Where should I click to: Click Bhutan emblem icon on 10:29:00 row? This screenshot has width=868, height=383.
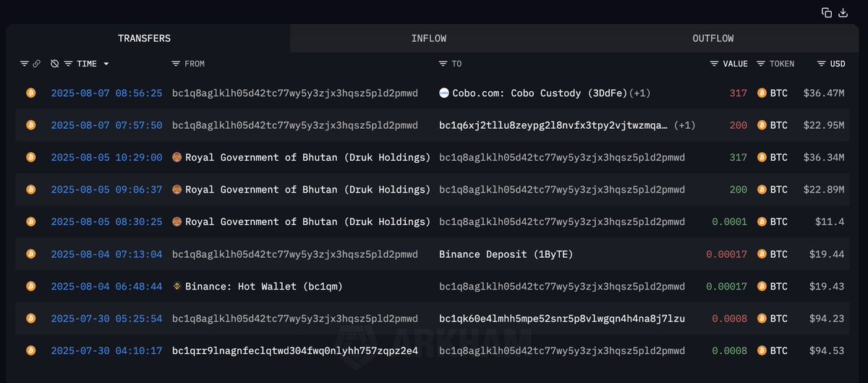tap(176, 157)
